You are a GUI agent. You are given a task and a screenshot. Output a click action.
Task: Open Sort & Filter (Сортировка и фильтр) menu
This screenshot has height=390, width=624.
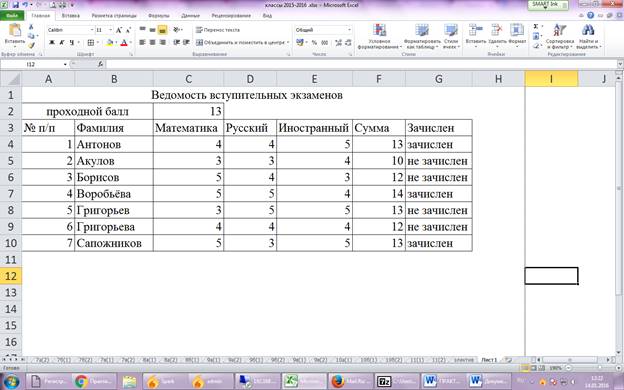pyautogui.click(x=560, y=36)
